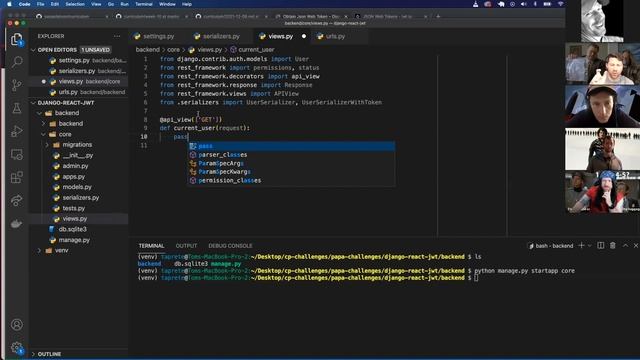This screenshot has height=360, width=640.
Task: Open tests.py in file tree
Action: tap(78, 208)
